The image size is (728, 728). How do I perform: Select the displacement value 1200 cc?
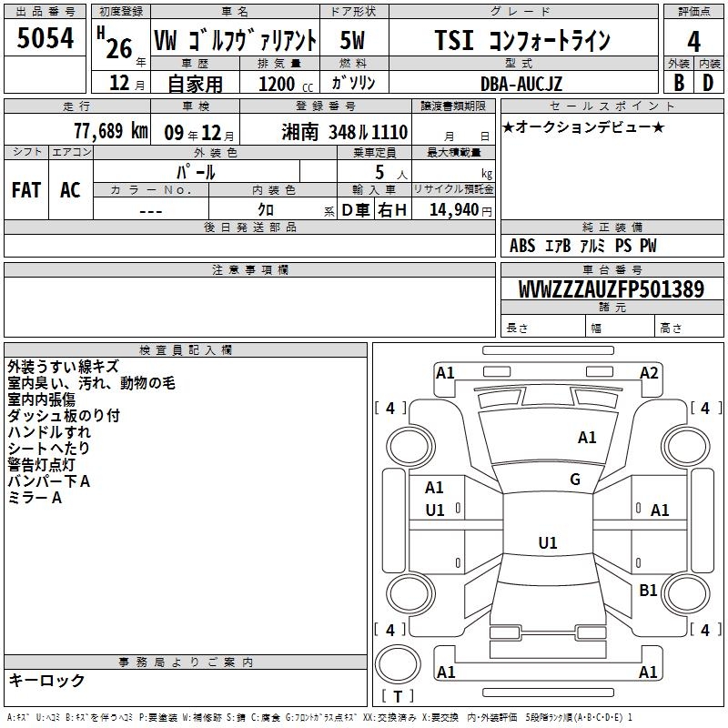click(286, 84)
